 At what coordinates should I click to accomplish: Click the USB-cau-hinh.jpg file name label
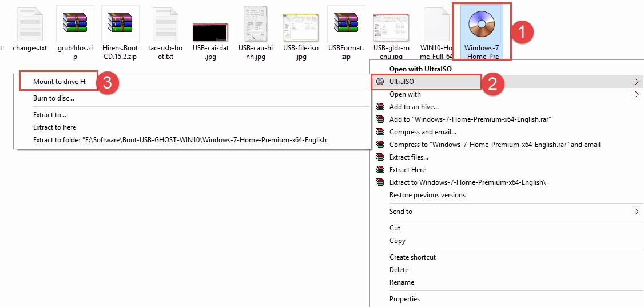(x=256, y=52)
